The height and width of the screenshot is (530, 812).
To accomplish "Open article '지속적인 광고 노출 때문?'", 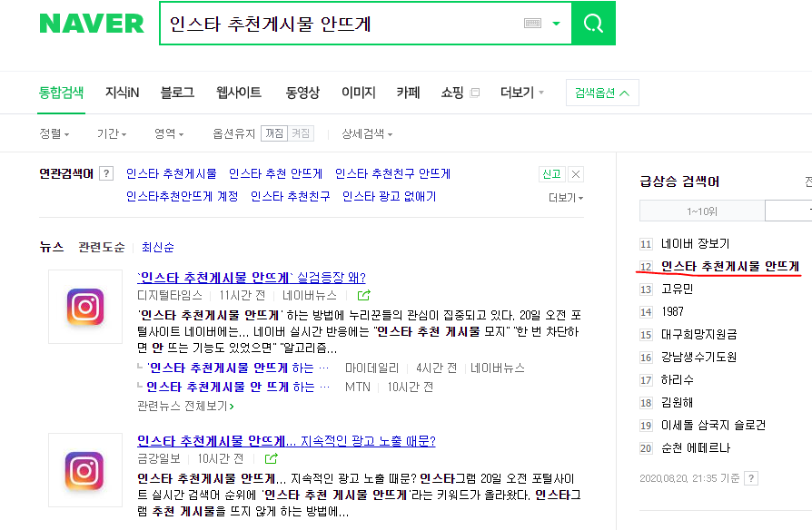I will click(286, 441).
